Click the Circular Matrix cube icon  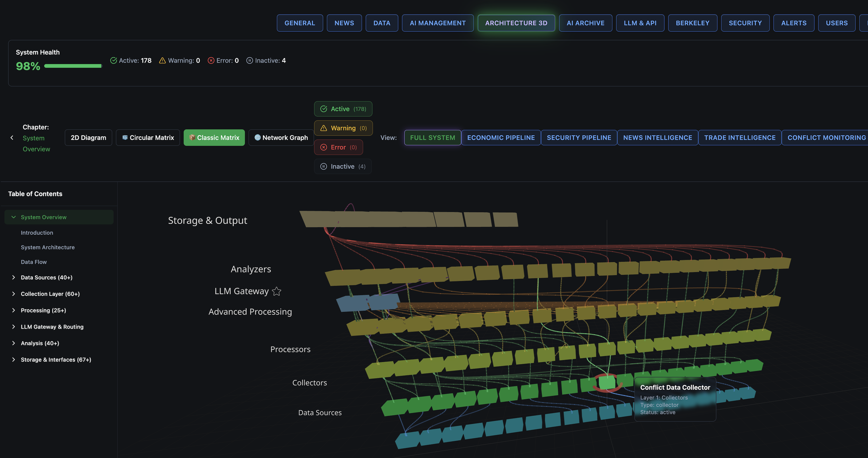(125, 138)
